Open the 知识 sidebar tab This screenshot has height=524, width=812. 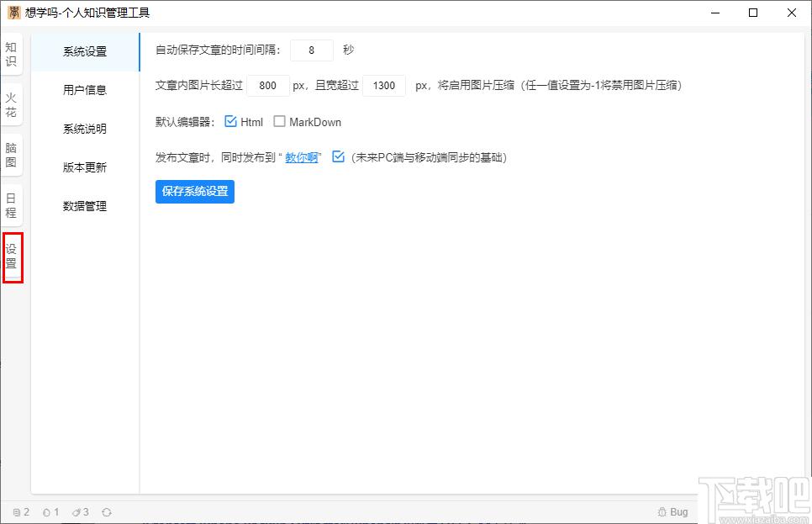coord(11,55)
